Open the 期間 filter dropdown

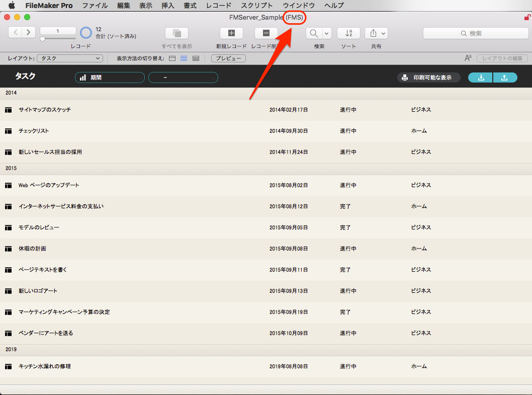(x=110, y=77)
